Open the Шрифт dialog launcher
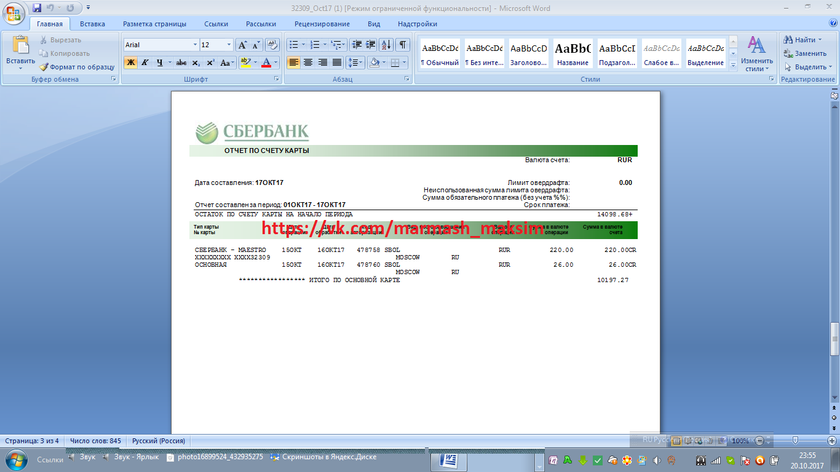 click(276, 79)
